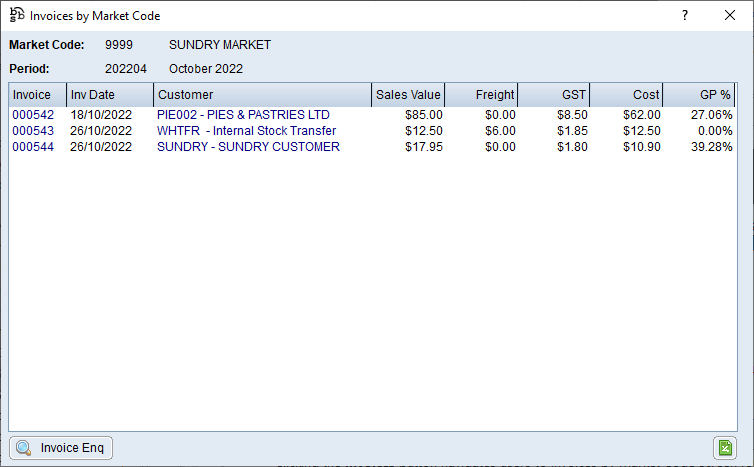Open the Invoice Enq button
Viewport: 754px width, 467px height.
61,448
